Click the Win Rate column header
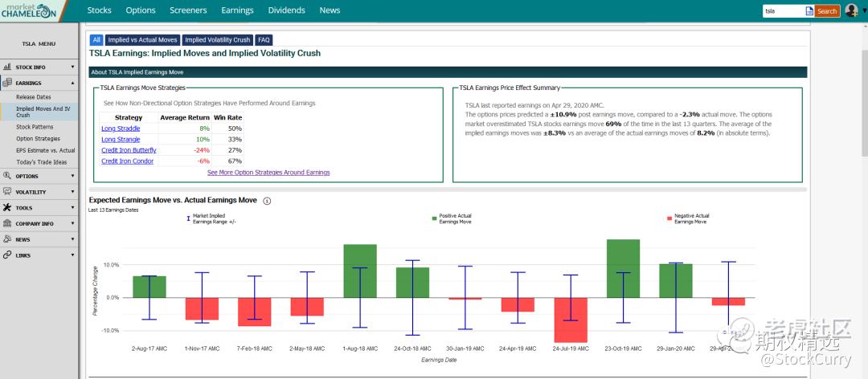The height and width of the screenshot is (379, 868). click(227, 118)
